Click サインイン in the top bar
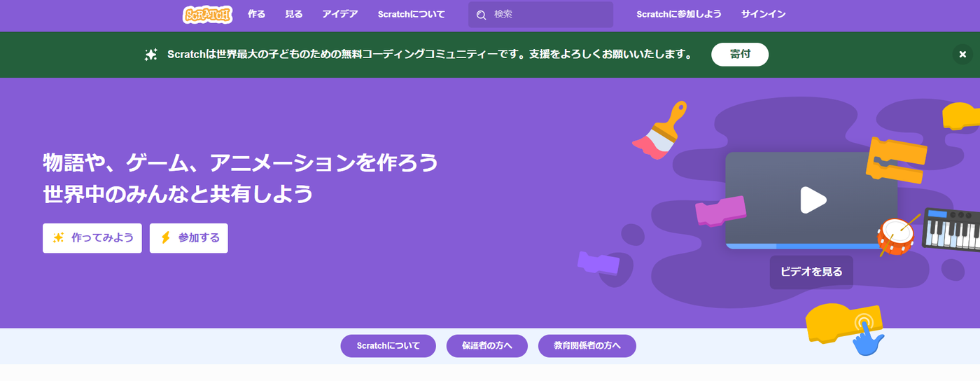 pyautogui.click(x=763, y=14)
